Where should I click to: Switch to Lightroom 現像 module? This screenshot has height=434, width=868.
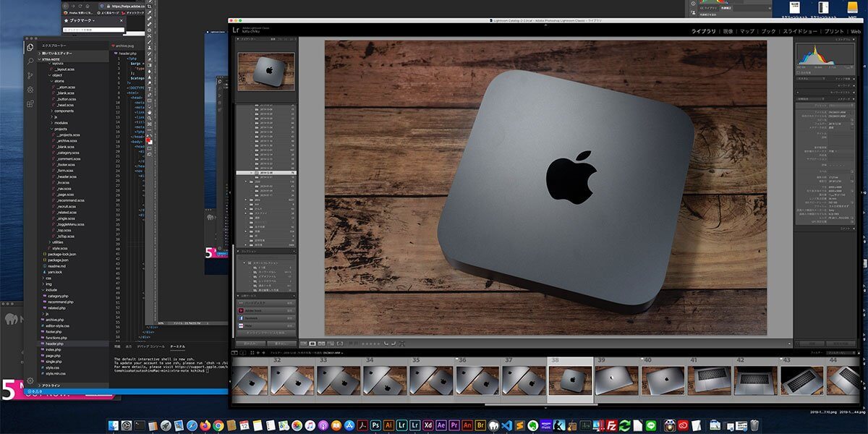point(728,32)
